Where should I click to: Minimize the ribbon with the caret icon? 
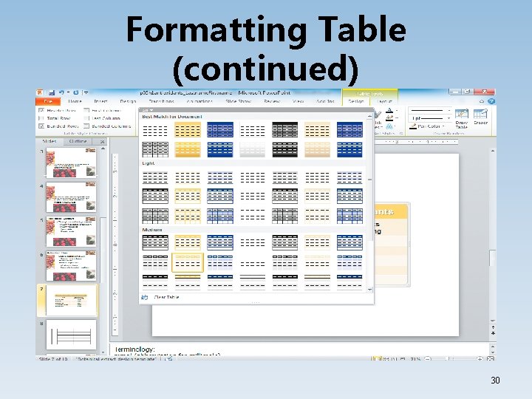(482, 101)
